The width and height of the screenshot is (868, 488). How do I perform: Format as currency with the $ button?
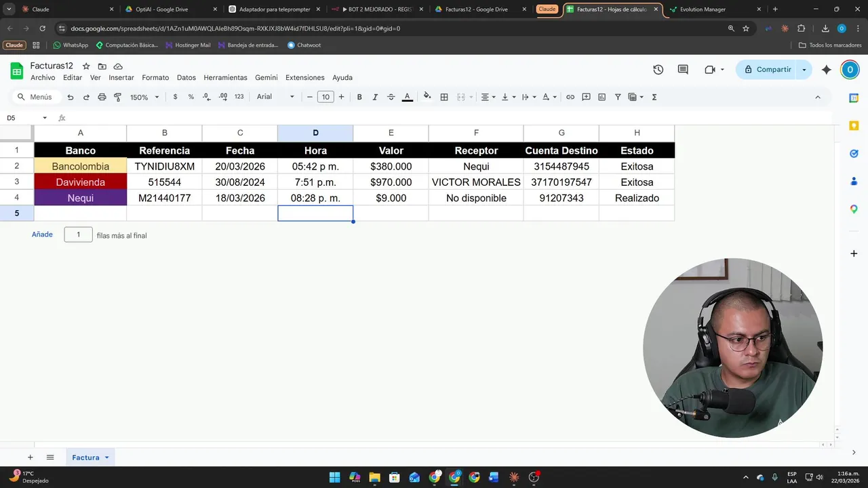coord(175,97)
